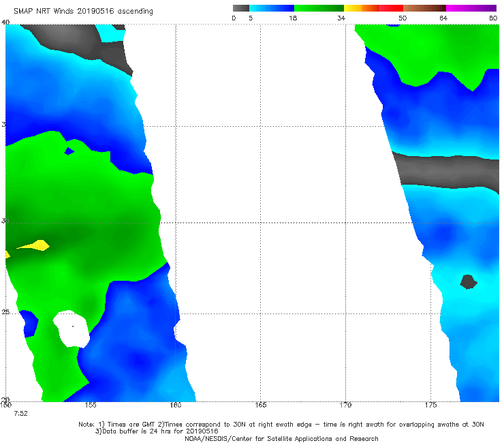This screenshot has height=443, width=504.
Task: Click the 'Data buffer is 24 hrs' note
Action: click(157, 431)
